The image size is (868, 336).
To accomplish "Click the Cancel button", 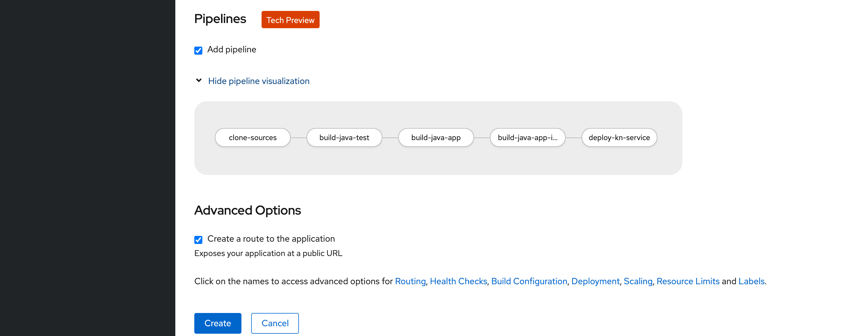I will coord(275,323).
